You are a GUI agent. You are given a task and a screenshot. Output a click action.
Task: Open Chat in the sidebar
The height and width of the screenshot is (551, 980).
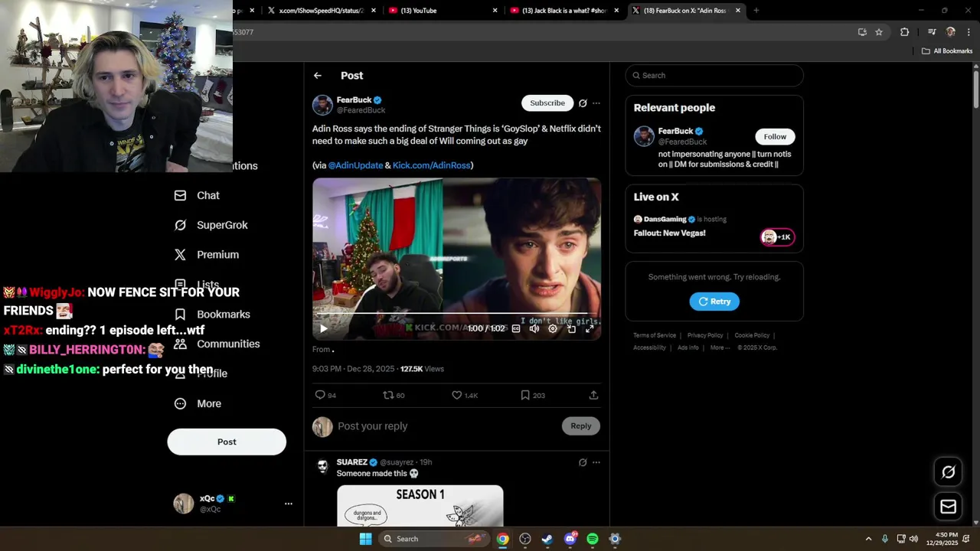point(198,196)
